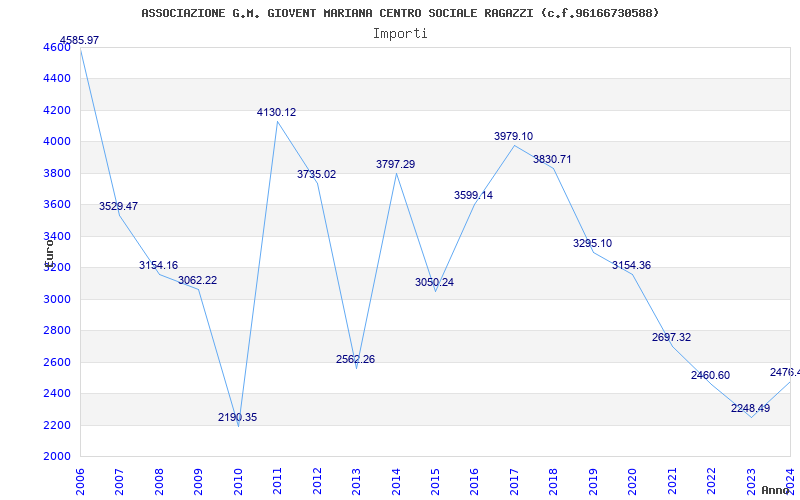Select the 3797.29 value label

coord(395,164)
